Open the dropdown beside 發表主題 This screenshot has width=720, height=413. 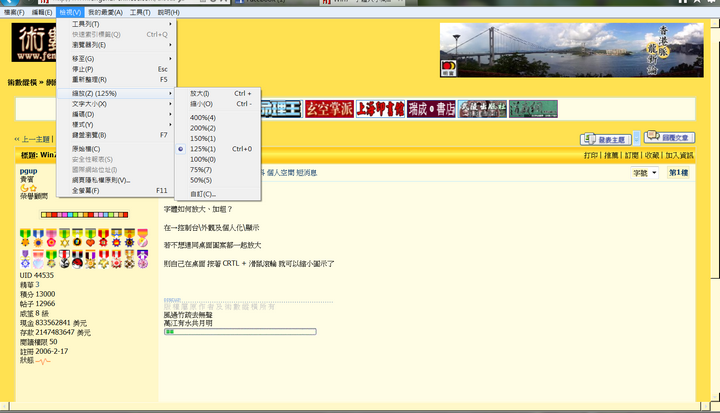coord(636,138)
